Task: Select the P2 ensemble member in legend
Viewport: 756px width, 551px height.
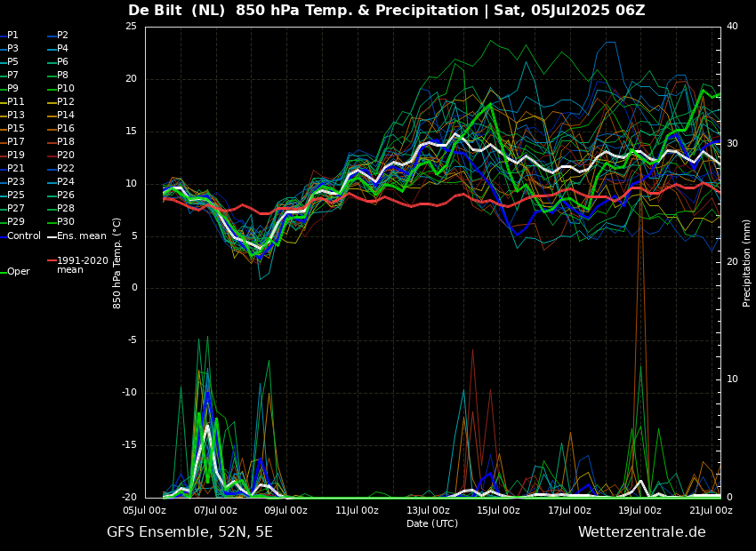Action: tap(62, 36)
